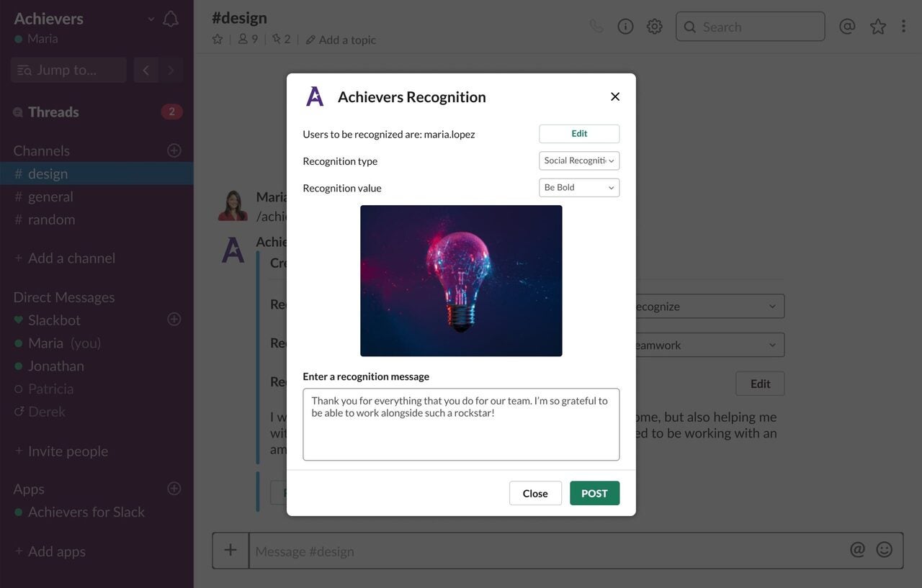
Task: Click the Close button in dialog
Action: click(535, 493)
